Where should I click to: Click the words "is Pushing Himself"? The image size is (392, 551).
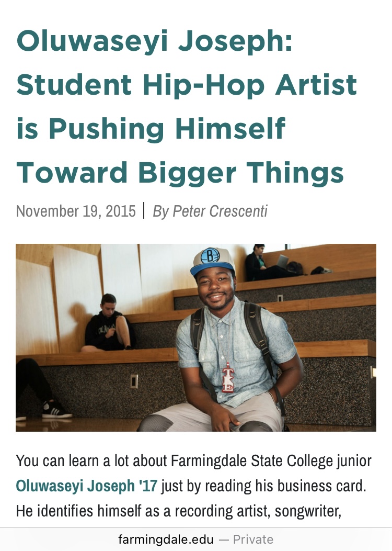[x=151, y=129]
